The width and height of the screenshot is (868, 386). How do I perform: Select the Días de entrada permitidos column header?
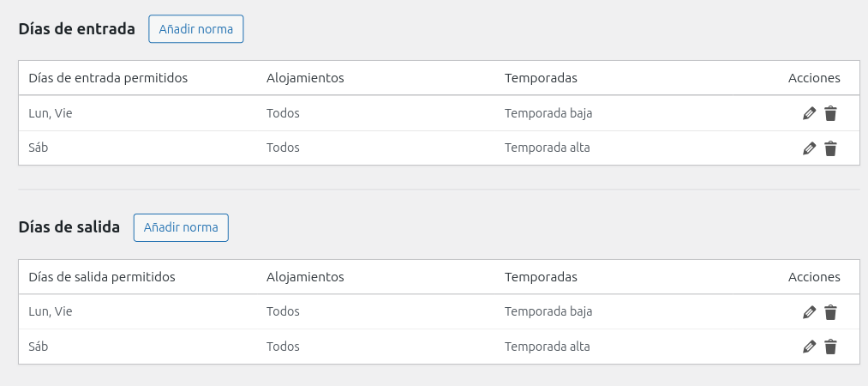[108, 78]
